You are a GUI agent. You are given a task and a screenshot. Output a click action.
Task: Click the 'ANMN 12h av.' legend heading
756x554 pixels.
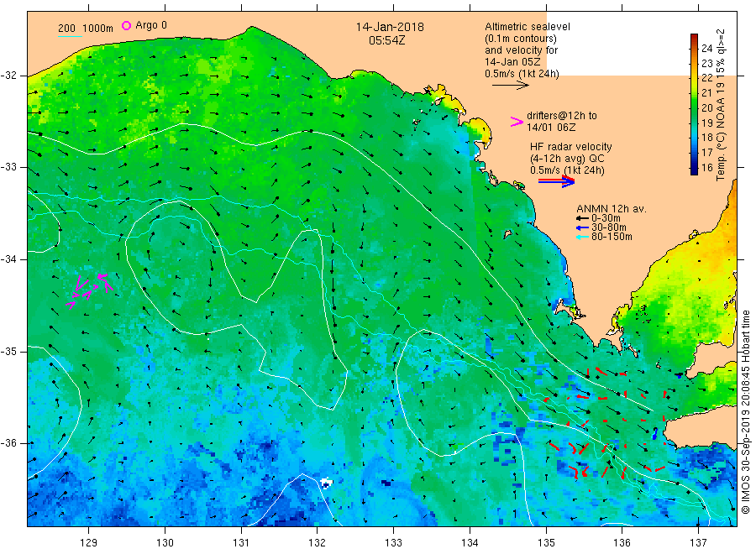(x=611, y=209)
